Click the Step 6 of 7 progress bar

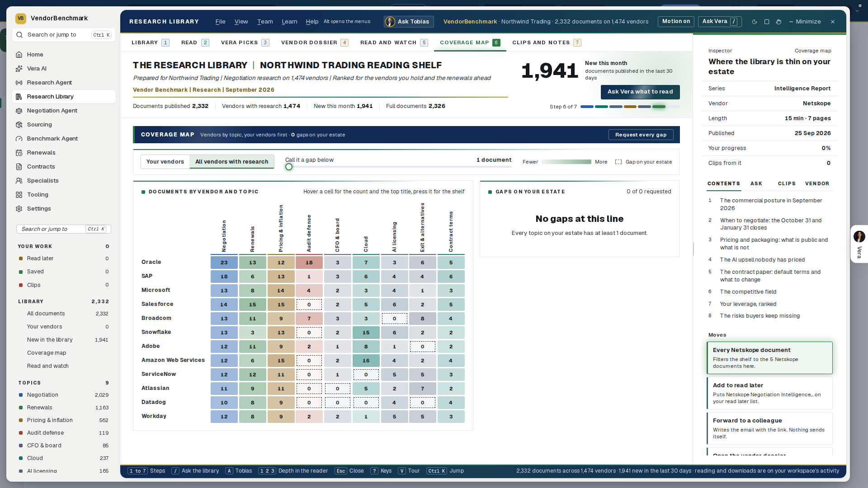point(630,107)
